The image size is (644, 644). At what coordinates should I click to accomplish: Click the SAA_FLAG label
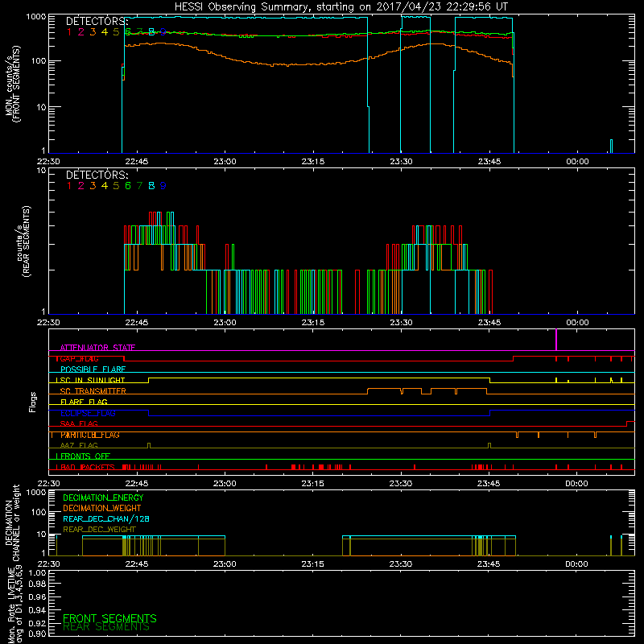click(79, 423)
